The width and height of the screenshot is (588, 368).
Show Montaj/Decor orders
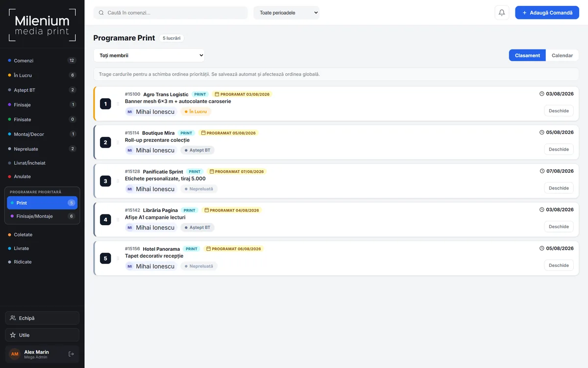coord(42,134)
